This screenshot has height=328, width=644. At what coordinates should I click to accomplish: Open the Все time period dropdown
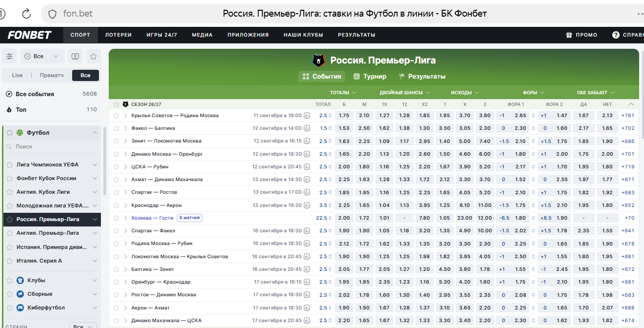click(x=42, y=56)
